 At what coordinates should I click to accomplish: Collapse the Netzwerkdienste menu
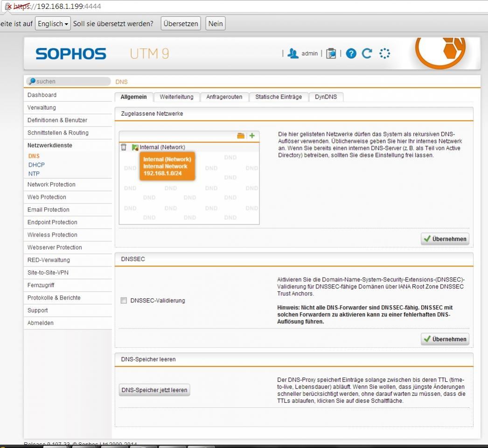[x=68, y=146]
